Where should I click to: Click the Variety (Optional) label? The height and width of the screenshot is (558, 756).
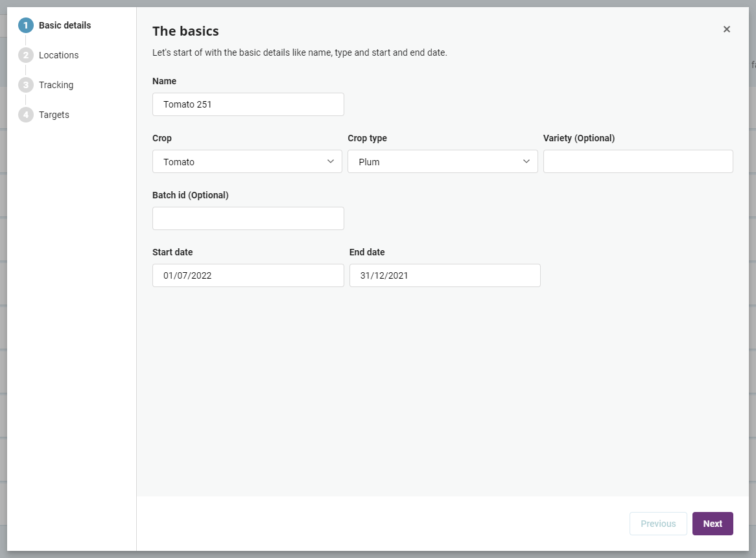579,138
